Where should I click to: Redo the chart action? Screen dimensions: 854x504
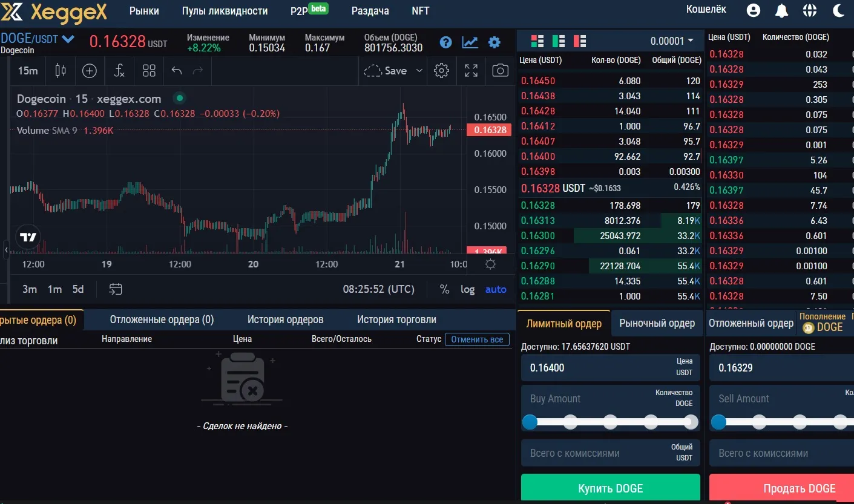coord(197,71)
